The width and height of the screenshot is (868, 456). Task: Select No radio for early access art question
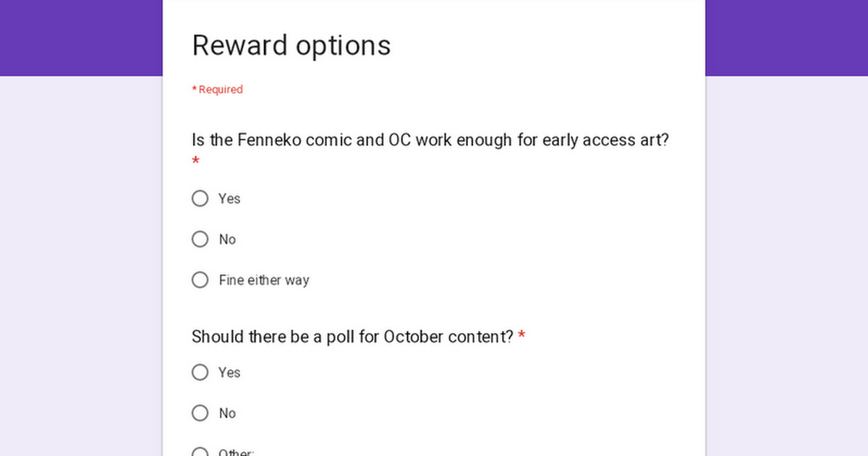point(200,239)
